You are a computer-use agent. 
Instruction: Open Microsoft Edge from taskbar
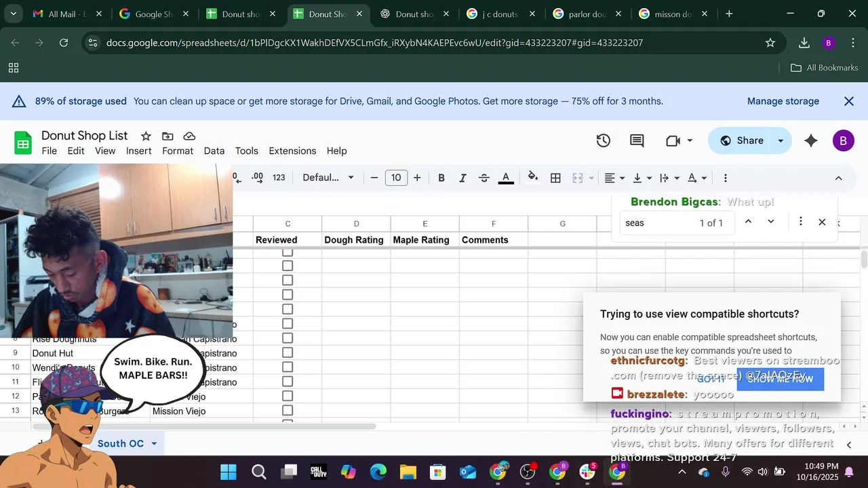[x=378, y=472]
